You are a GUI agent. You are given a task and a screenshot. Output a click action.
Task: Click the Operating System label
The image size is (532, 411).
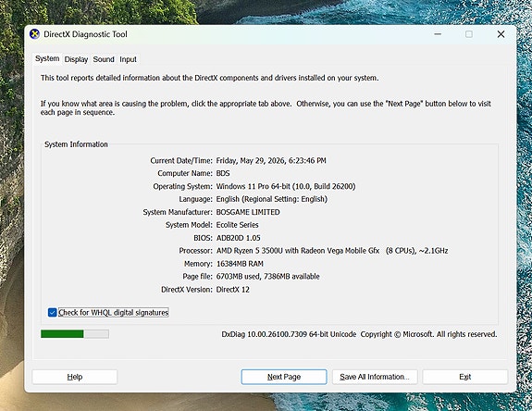coord(182,186)
